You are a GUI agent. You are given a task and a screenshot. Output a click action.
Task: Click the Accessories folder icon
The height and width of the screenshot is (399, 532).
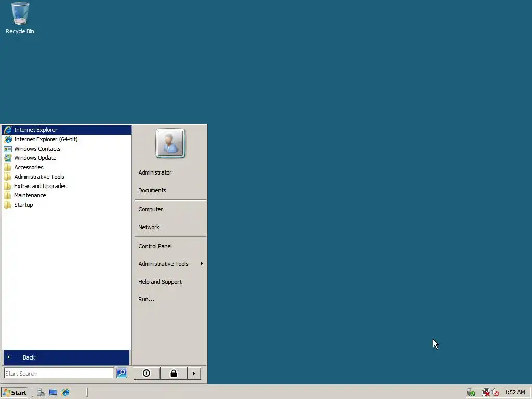7,167
